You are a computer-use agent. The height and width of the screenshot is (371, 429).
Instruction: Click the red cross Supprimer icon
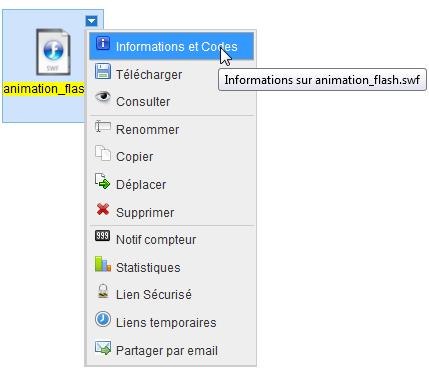click(x=103, y=209)
